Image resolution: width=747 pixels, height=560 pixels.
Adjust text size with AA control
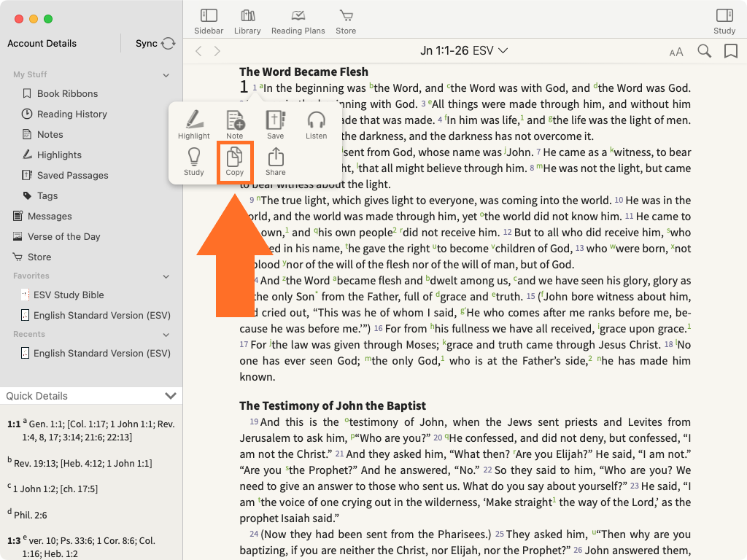[x=676, y=52]
